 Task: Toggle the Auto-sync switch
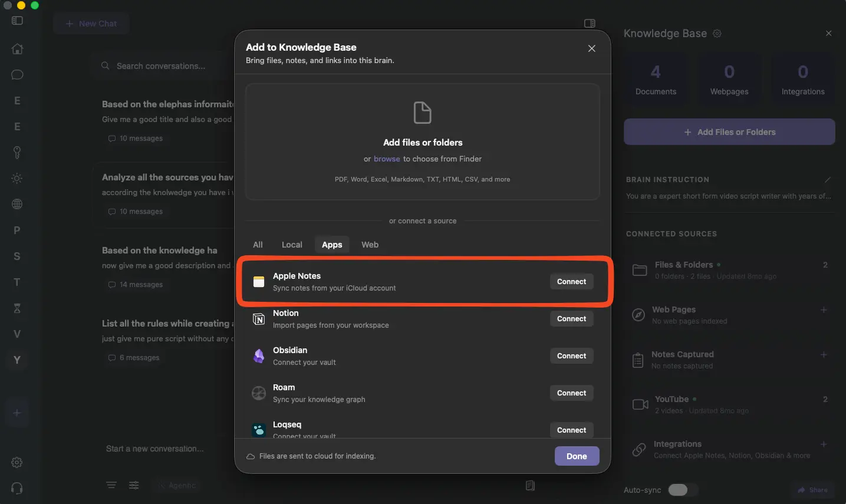[682, 490]
